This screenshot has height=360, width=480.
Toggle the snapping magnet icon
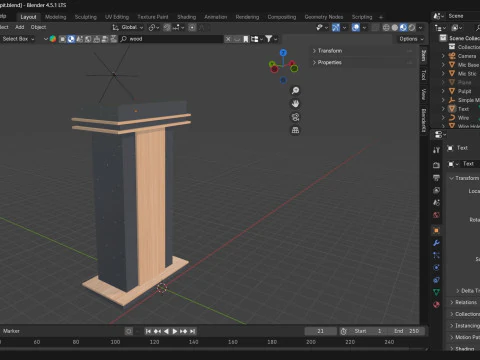167,27
